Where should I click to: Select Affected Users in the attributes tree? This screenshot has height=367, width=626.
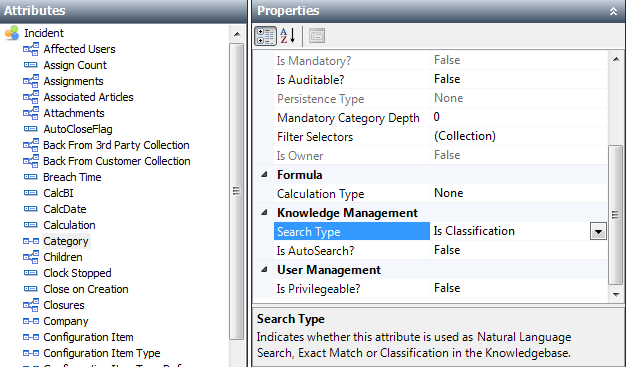tap(79, 49)
